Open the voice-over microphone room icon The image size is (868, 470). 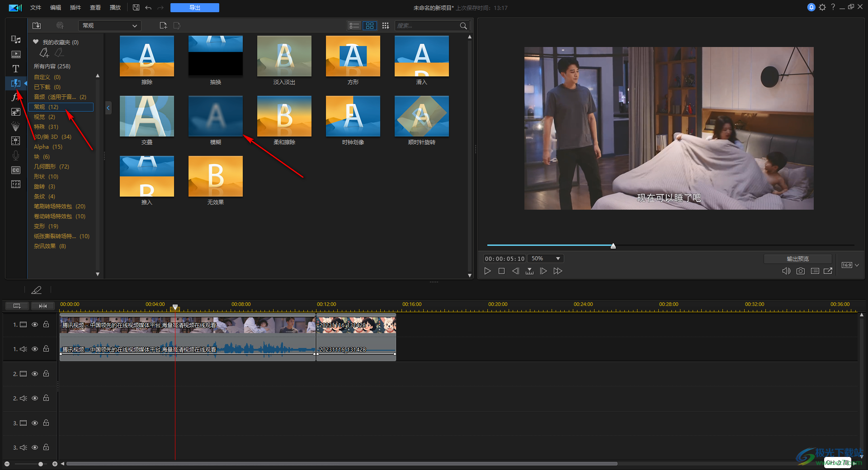[x=16, y=155]
